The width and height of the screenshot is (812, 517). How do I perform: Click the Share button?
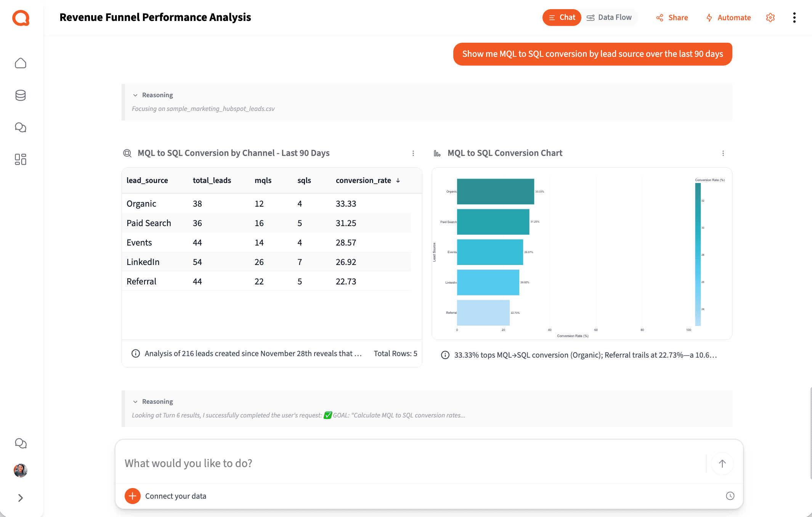tap(672, 18)
